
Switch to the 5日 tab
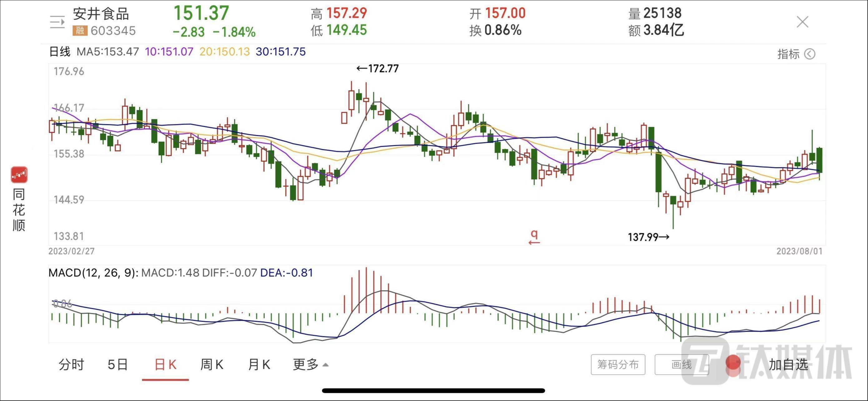tap(117, 364)
